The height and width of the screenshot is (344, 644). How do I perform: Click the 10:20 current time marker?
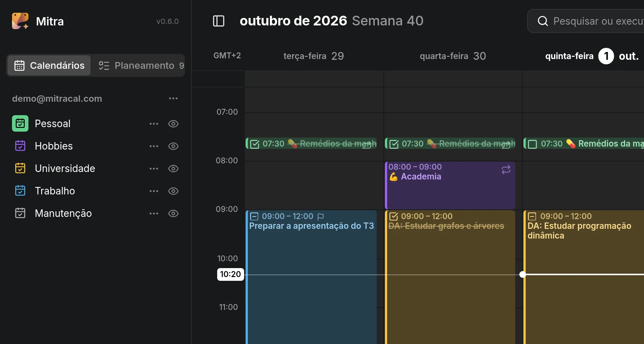[x=230, y=274]
